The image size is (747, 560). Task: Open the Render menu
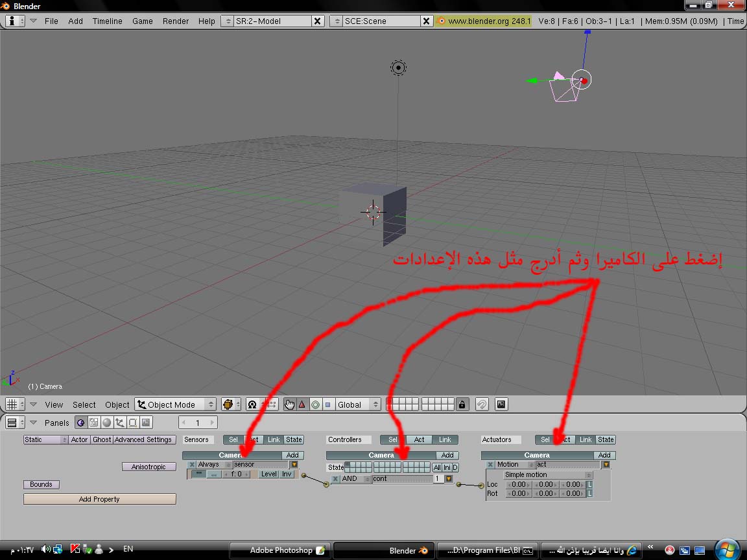(175, 21)
